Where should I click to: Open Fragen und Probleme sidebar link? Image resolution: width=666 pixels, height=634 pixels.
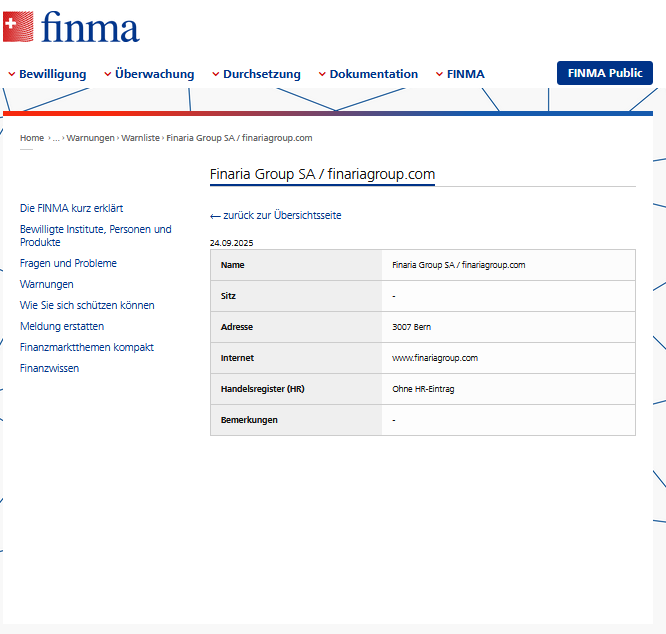point(68,263)
